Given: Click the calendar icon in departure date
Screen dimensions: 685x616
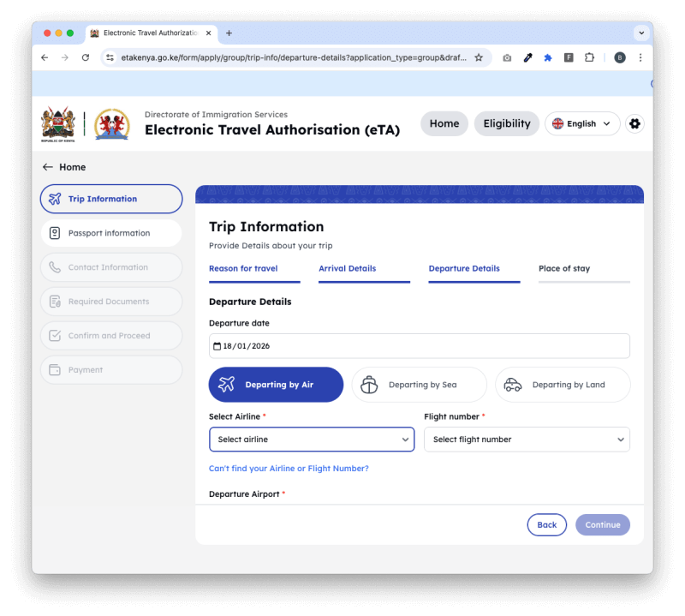Looking at the screenshot, I should point(217,346).
